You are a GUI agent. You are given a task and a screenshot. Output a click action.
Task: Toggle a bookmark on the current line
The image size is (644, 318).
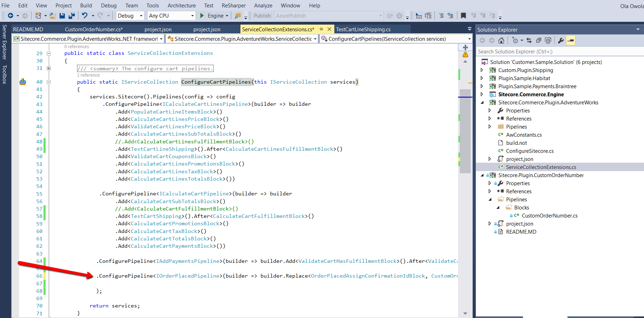463,15
